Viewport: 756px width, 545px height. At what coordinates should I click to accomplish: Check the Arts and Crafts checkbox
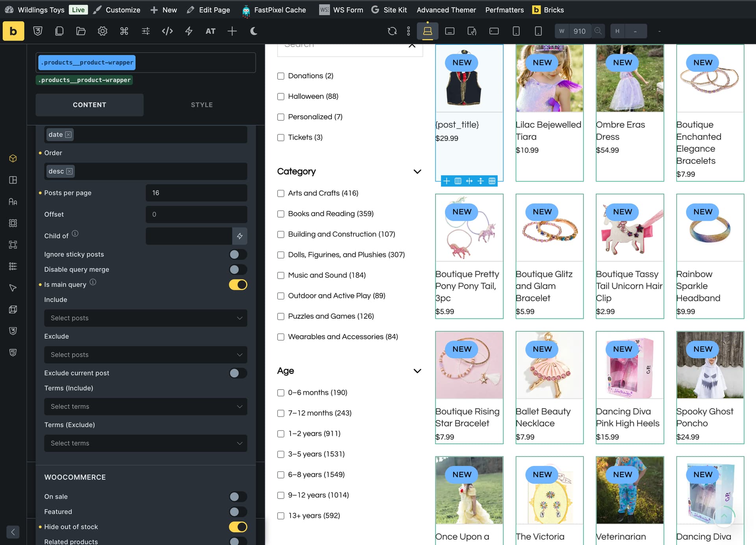point(281,193)
